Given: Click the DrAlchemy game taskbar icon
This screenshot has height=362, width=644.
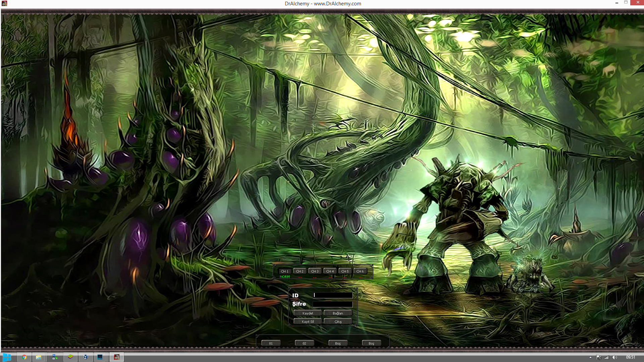Looking at the screenshot, I should pyautogui.click(x=116, y=357).
